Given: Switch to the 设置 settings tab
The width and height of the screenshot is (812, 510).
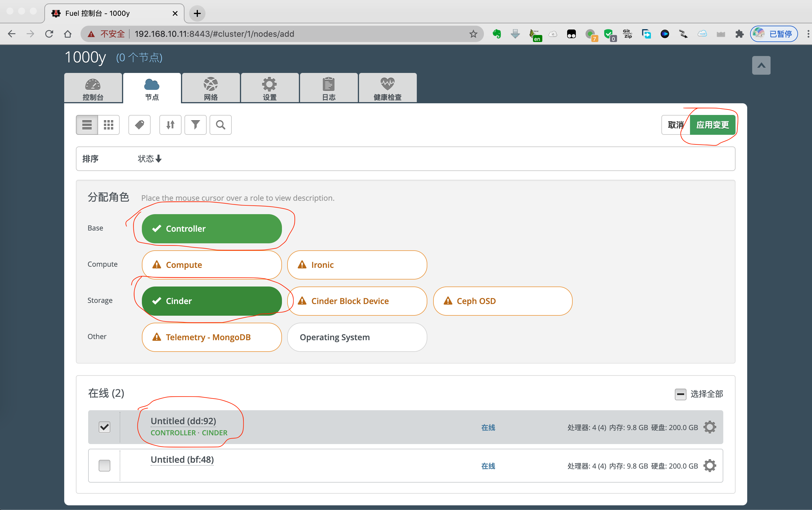Looking at the screenshot, I should (x=270, y=88).
